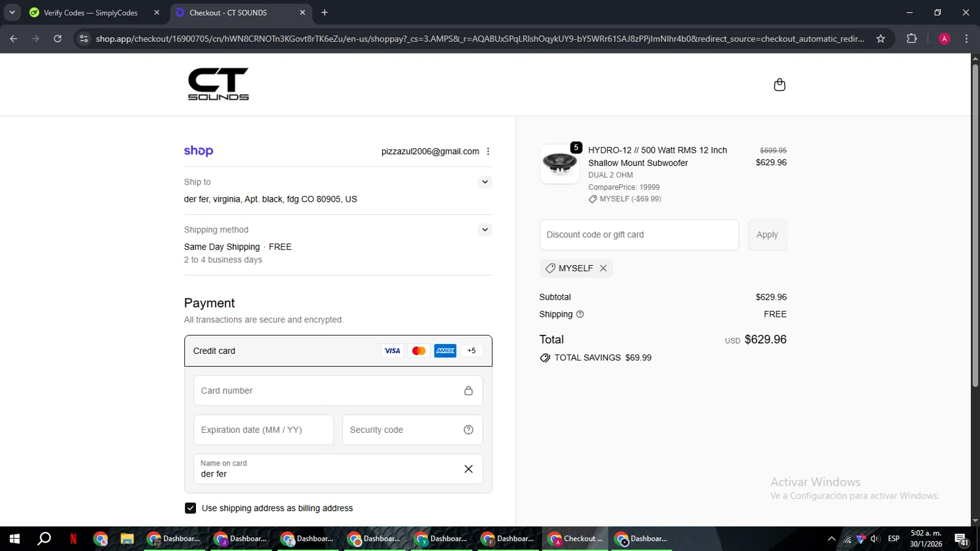Go back to previous page
The image size is (980, 551).
click(13, 39)
